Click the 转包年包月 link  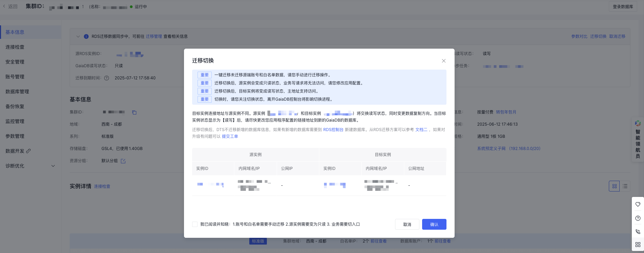[x=506, y=112]
